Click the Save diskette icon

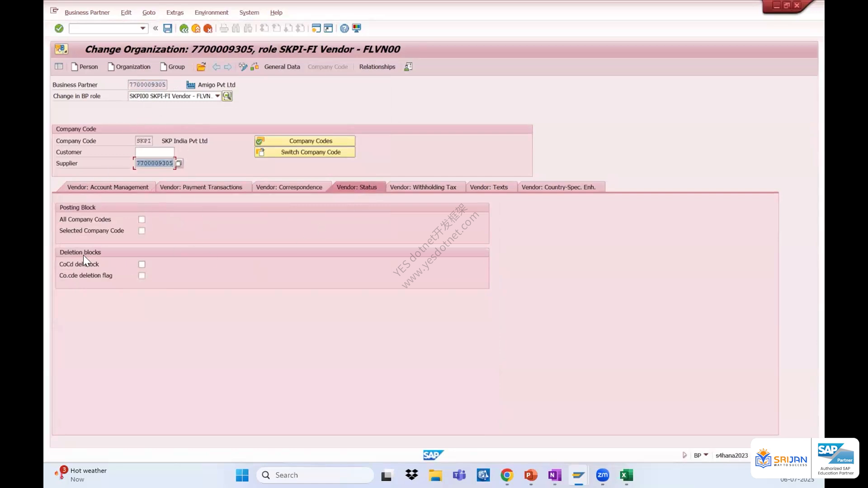[x=168, y=28]
